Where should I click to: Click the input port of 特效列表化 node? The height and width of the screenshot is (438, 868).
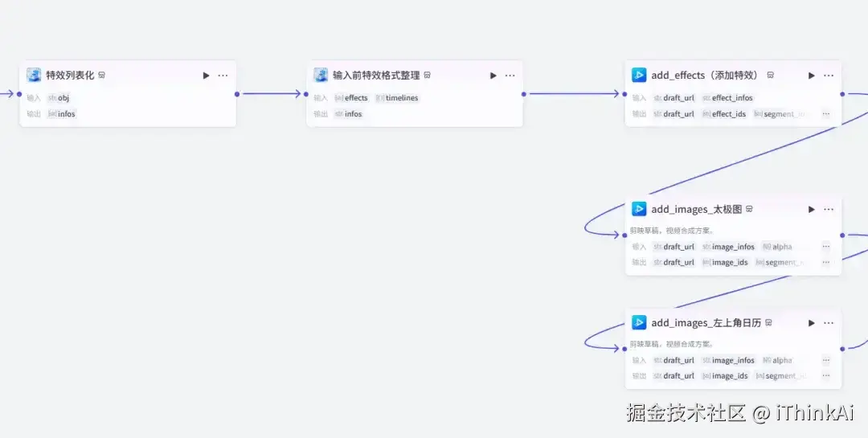[x=18, y=94]
